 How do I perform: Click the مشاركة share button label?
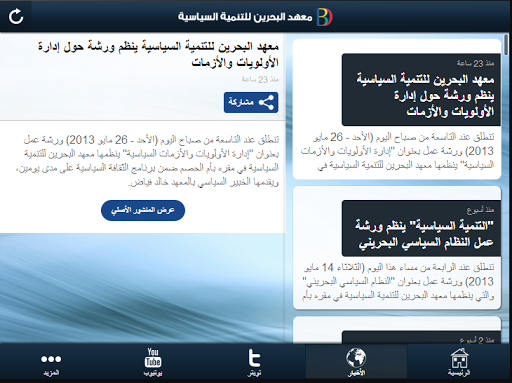[241, 102]
